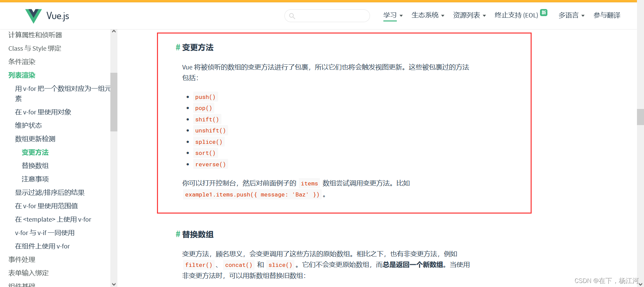Viewport: 644px width, 287px height.
Task: Click the sidebar scrollbar thumb
Action: pos(114,102)
